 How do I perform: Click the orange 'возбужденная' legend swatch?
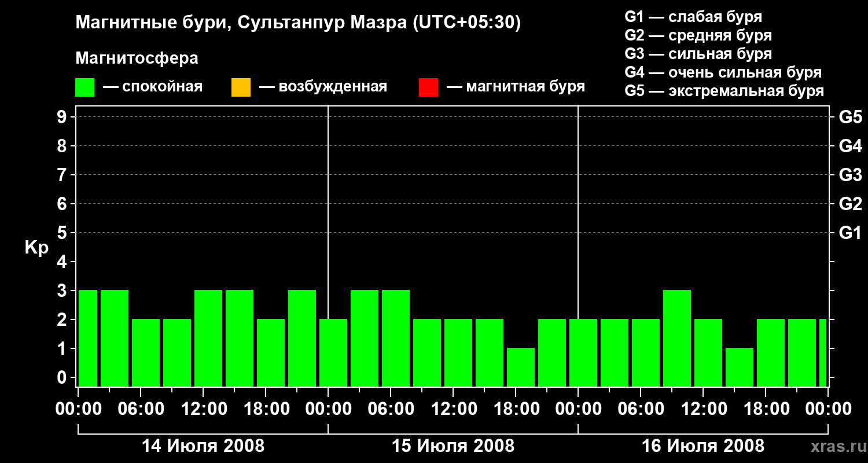[241, 87]
